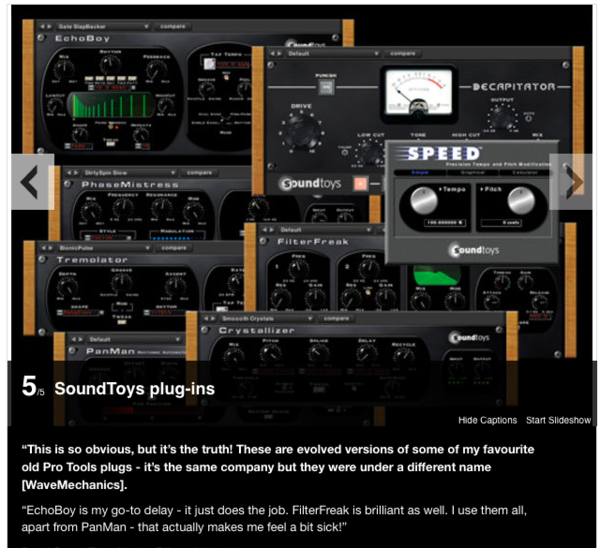This screenshot has width=600, height=548.
Task: Select the Graphical tab in Speed
Action: tap(473, 173)
